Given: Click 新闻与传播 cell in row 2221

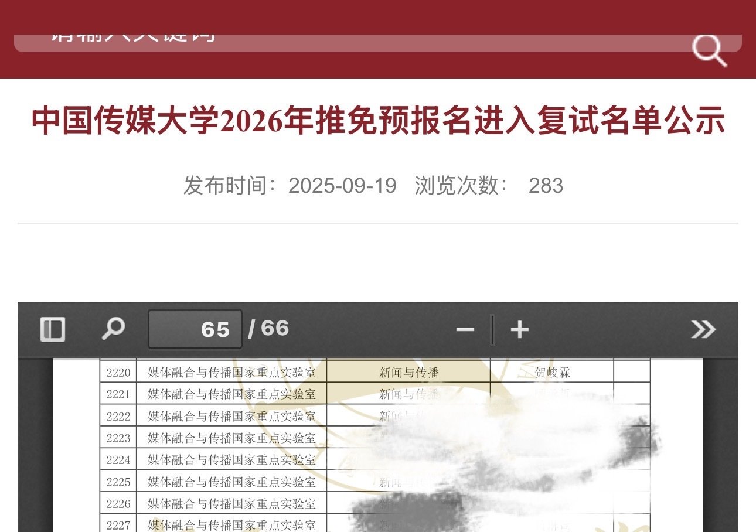Looking at the screenshot, I should click(408, 394).
